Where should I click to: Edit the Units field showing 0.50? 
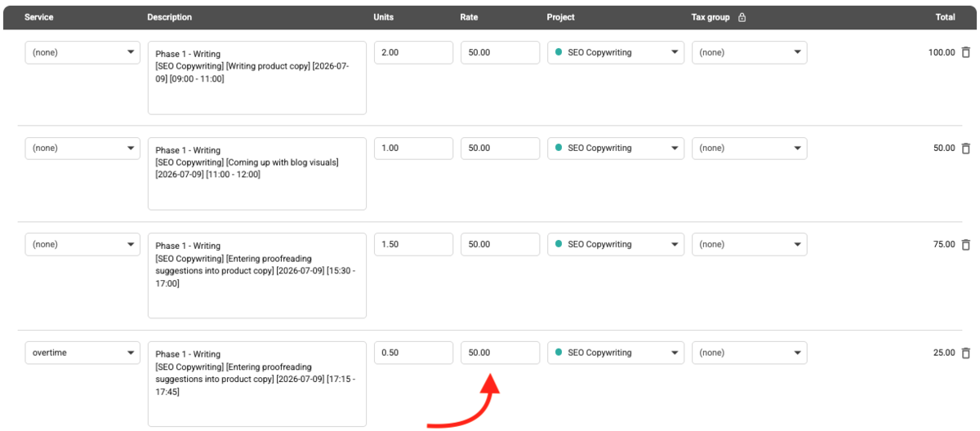point(414,353)
